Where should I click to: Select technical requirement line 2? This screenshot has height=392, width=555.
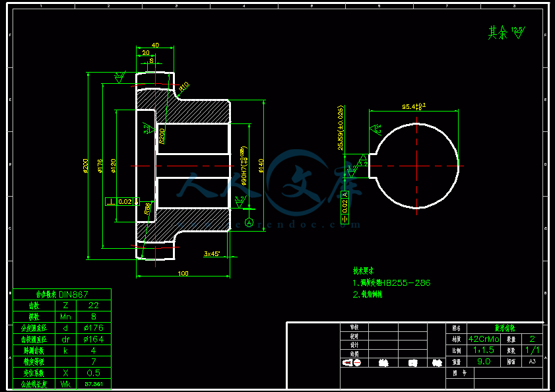pos(368,294)
